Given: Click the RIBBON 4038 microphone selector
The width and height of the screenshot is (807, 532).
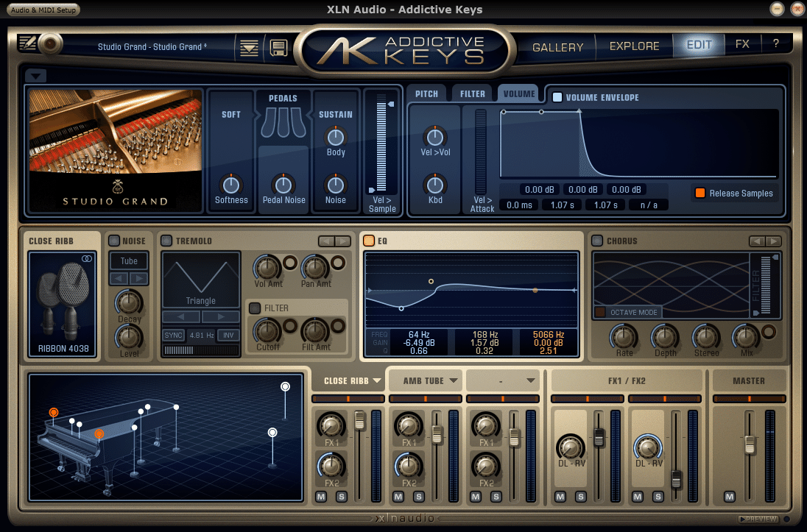Looking at the screenshot, I should click(63, 305).
